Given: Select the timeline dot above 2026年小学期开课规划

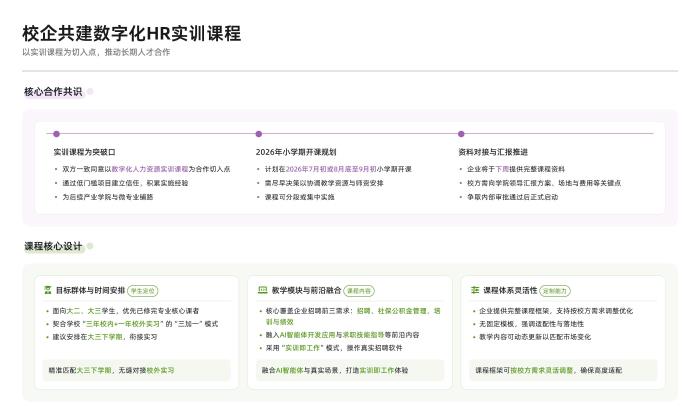Looking at the screenshot, I should click(258, 133).
